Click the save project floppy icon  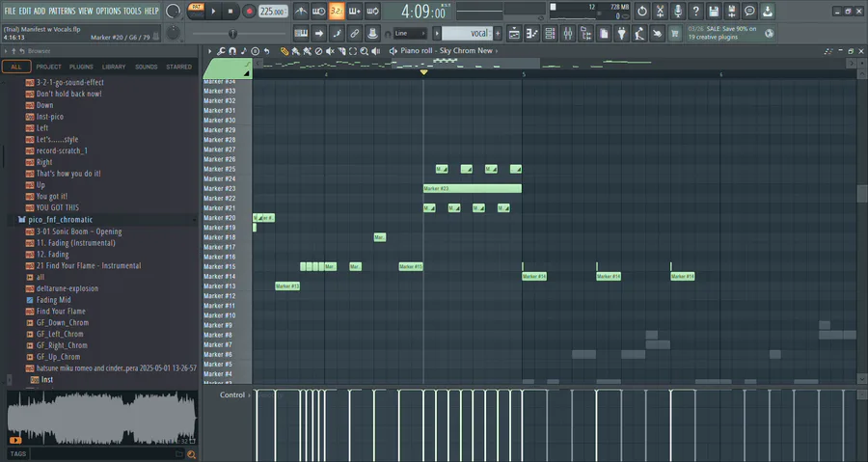tap(714, 11)
